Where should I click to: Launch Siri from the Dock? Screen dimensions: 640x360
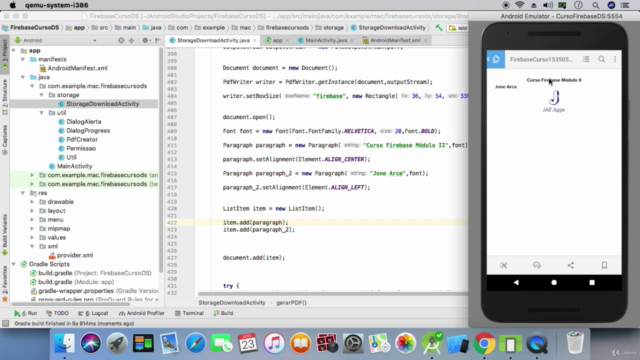[x=91, y=343]
